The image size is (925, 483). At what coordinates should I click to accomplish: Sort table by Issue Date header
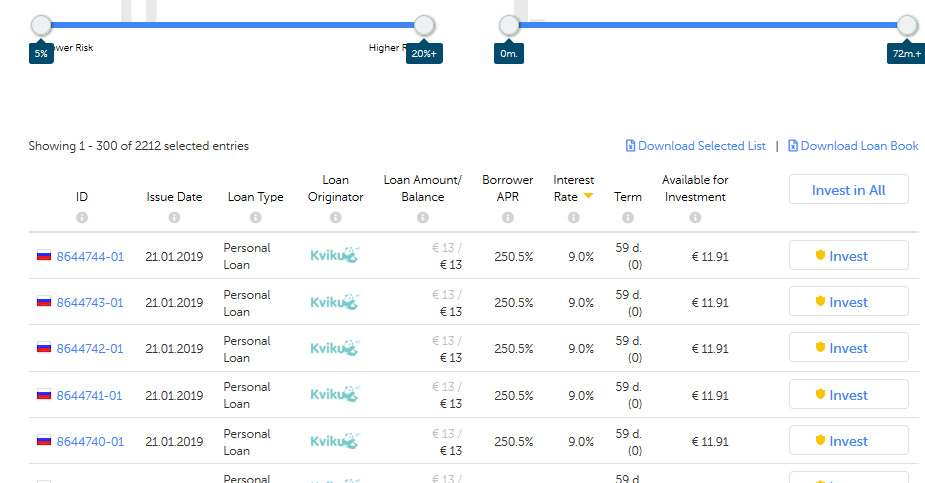(x=174, y=197)
